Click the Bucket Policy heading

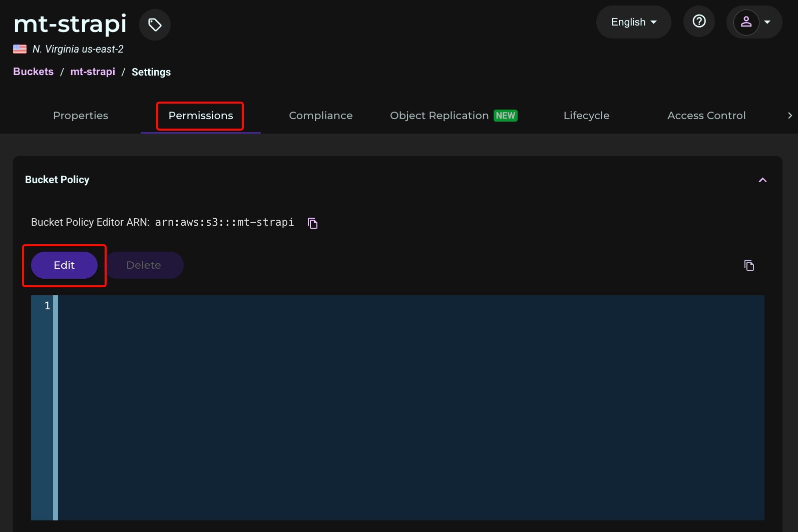(x=57, y=180)
